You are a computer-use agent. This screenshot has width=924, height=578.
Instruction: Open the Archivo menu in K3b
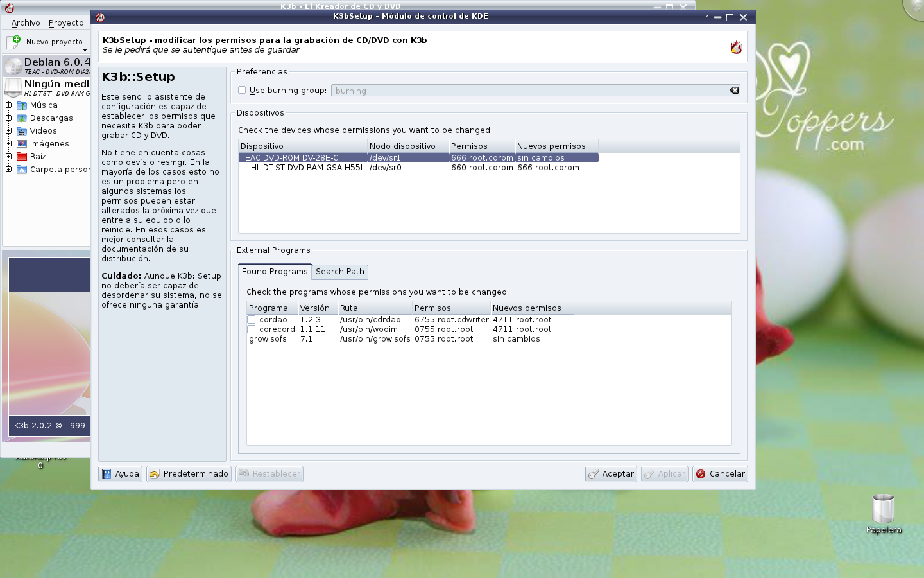[x=26, y=23]
